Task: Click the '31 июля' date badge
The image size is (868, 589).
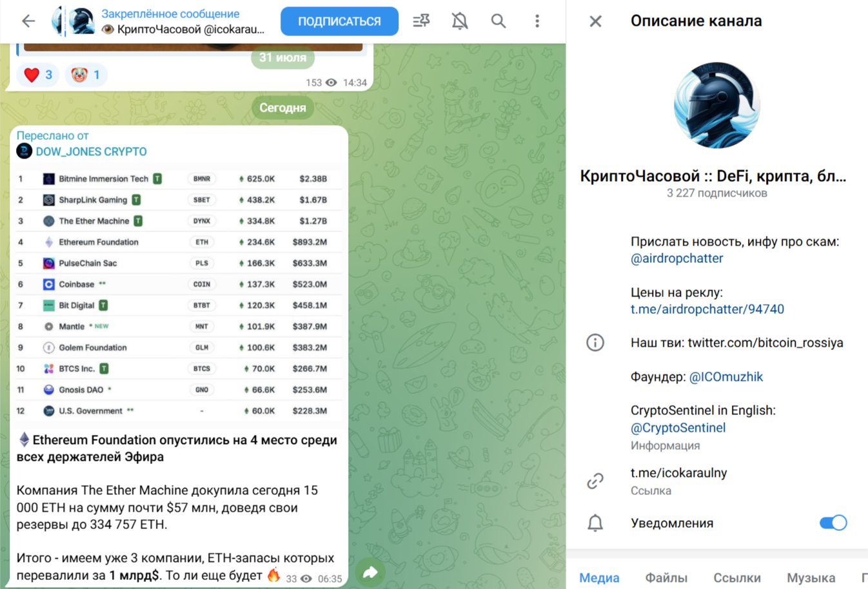Action: click(x=282, y=57)
